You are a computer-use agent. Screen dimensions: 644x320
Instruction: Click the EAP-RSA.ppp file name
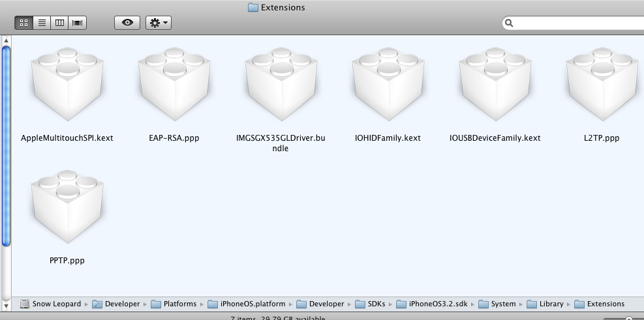tap(174, 138)
